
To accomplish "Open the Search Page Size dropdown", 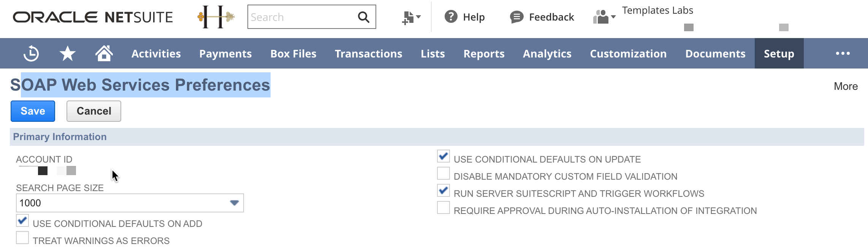I will pos(130,203).
